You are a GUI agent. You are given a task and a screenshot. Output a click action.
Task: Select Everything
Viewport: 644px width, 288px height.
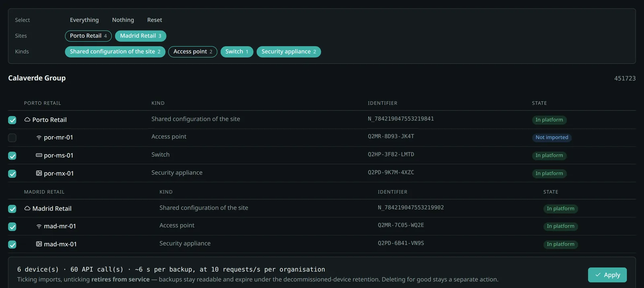(84, 20)
